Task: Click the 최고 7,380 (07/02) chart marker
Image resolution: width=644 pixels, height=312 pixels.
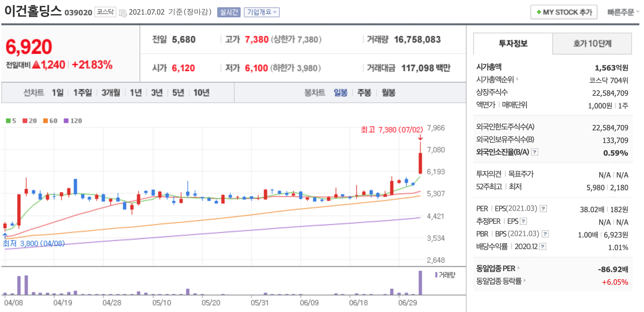Action: coord(392,129)
